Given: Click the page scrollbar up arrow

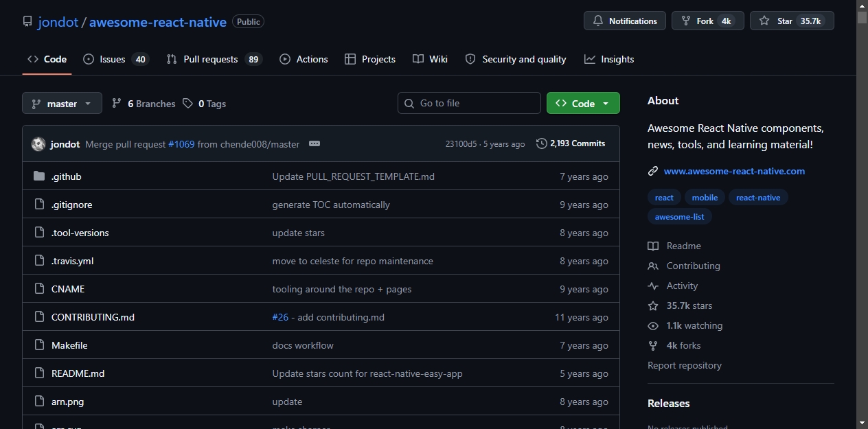Looking at the screenshot, I should point(862,5).
